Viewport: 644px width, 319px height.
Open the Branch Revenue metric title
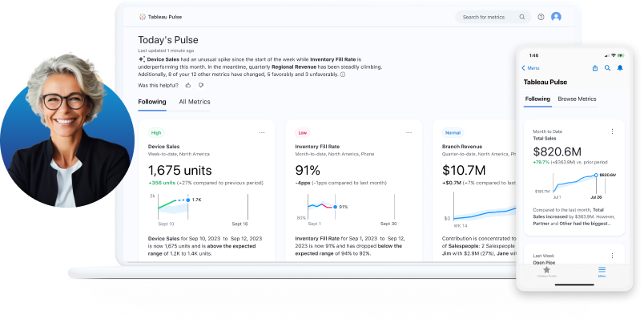coord(462,147)
